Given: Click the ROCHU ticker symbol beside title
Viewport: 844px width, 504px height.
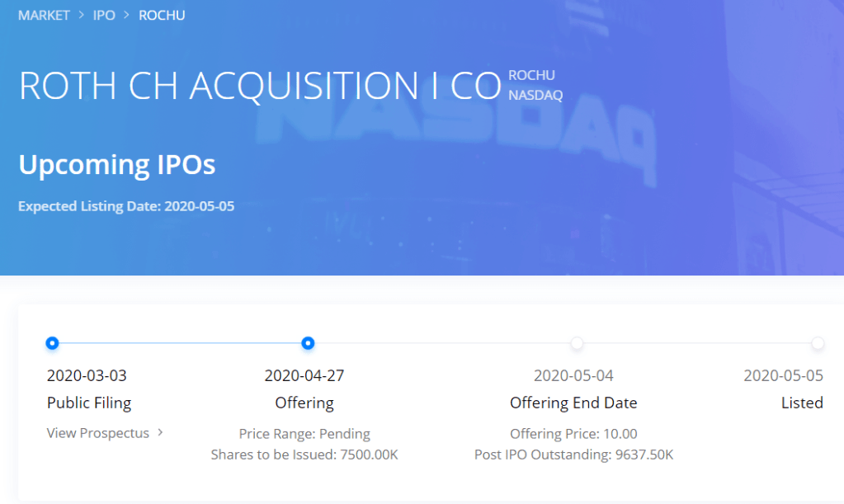Looking at the screenshot, I should click(531, 75).
